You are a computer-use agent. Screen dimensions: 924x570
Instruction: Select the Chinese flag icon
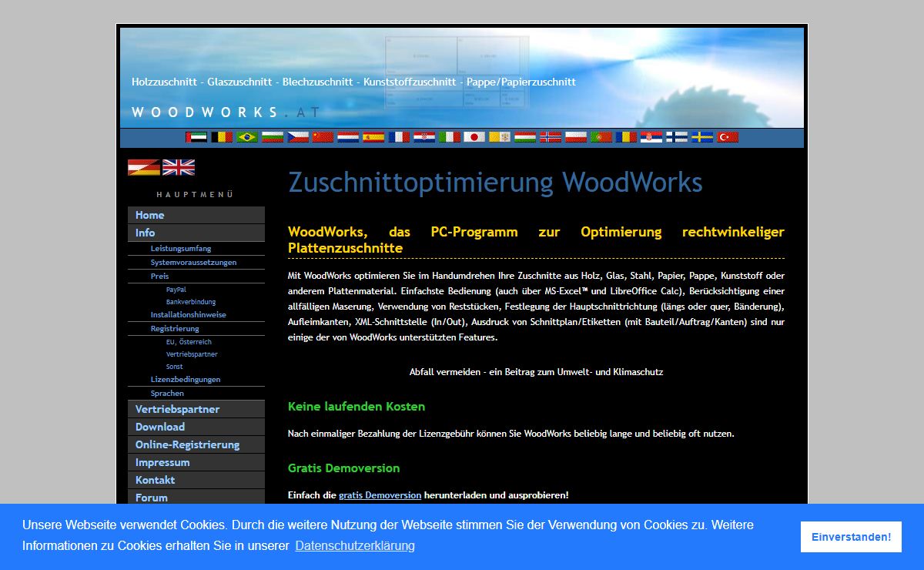[x=323, y=137]
